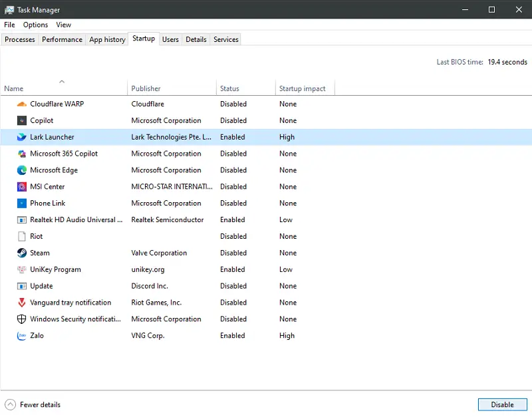Collapse view with Fewer details arrow
This screenshot has height=419, width=532.
coord(11,404)
